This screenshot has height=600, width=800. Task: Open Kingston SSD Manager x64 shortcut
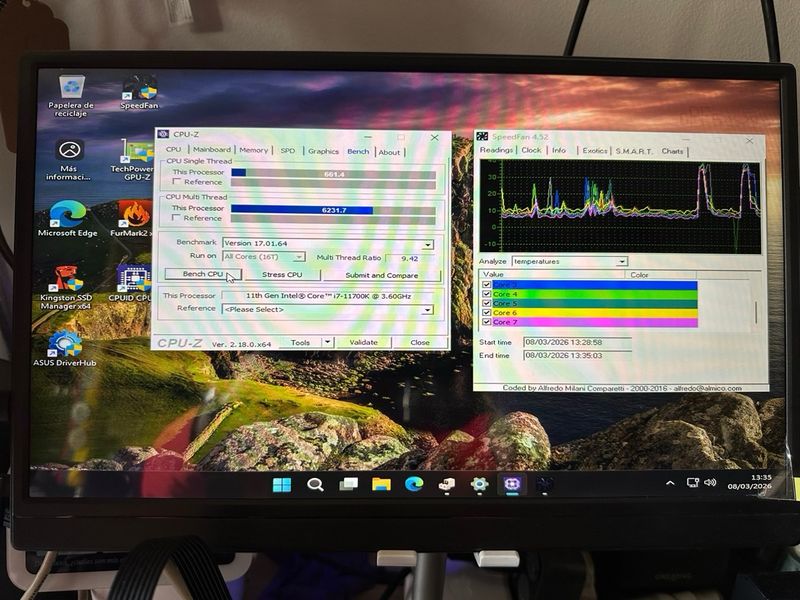[66, 287]
